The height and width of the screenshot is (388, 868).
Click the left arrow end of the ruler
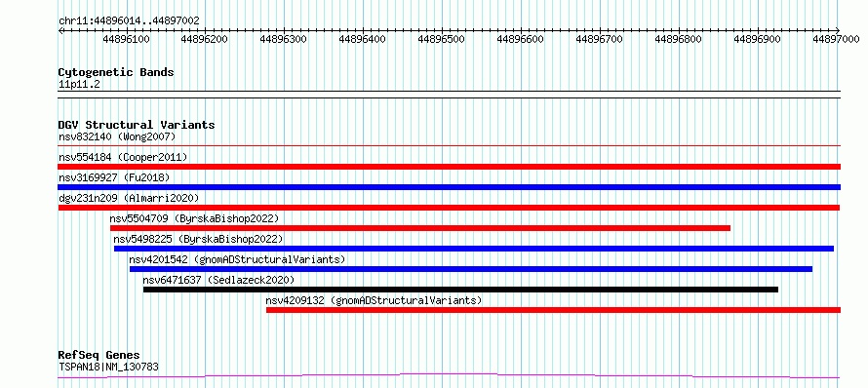tap(60, 30)
